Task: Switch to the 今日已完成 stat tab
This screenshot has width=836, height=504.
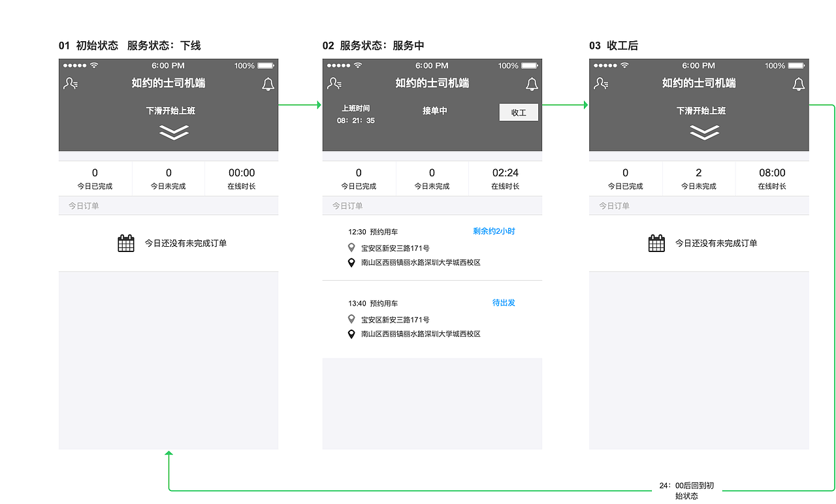Action: pos(95,178)
